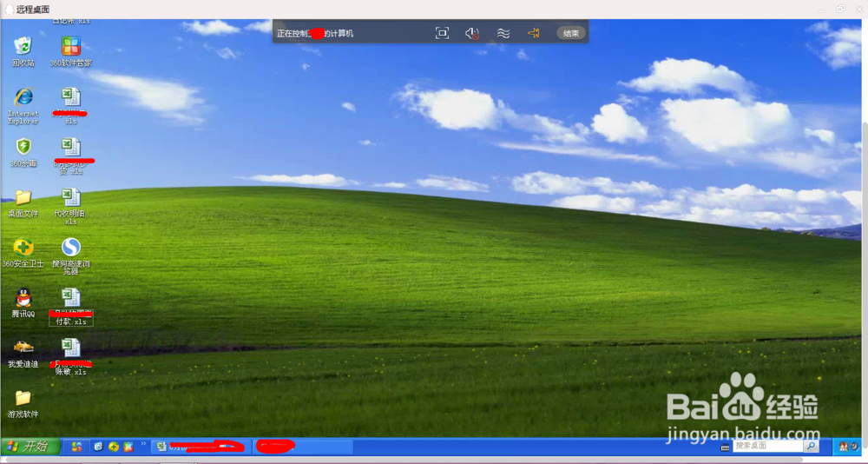This screenshot has width=868, height=464.
Task: Open the 开始 Start menu
Action: click(30, 447)
